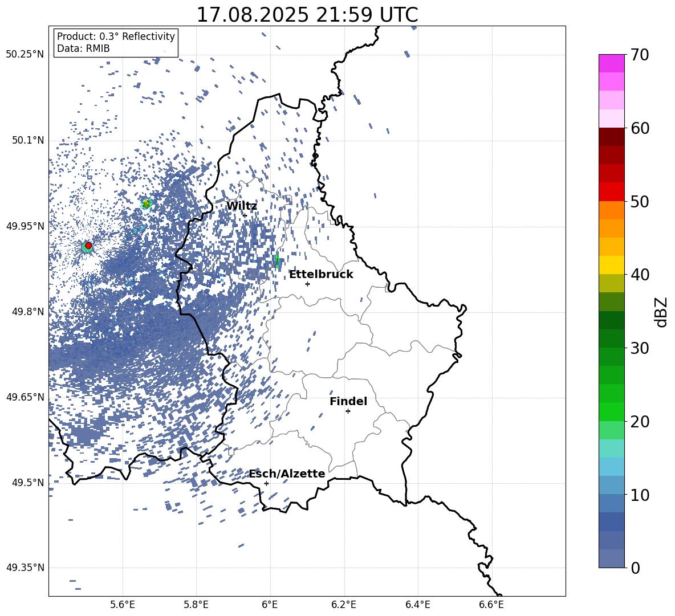Screen dimensions: 675x616
Task: Click the 5.8°E longitude label
Action: click(196, 605)
